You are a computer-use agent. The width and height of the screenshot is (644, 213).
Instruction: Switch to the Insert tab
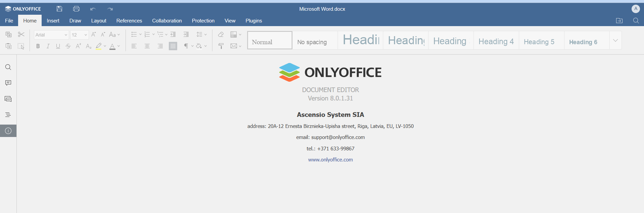tap(53, 21)
